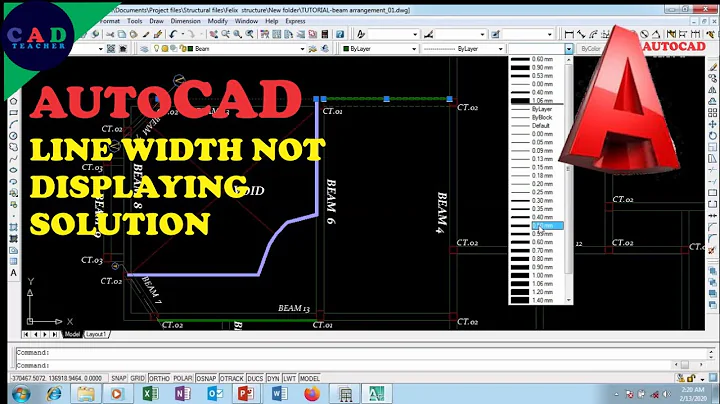
Task: Click the Text Style icon
Action: pyautogui.click(x=361, y=34)
